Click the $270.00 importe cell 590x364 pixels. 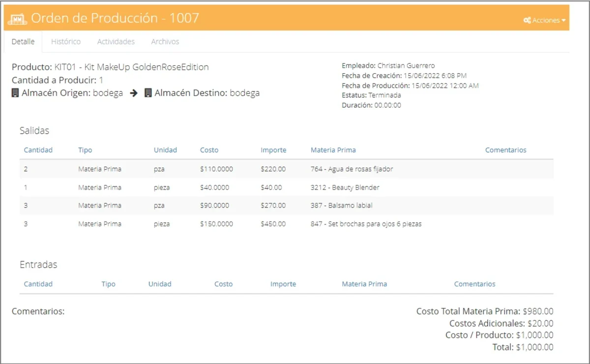(273, 206)
